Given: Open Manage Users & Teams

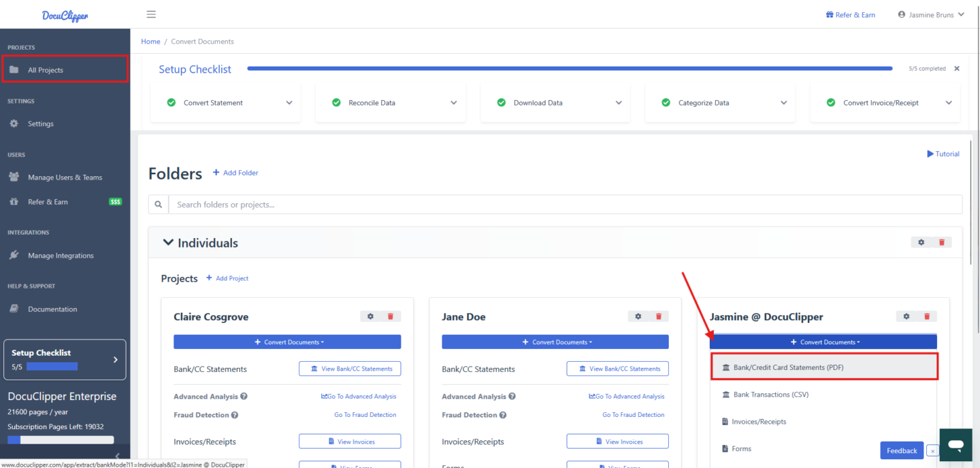Looking at the screenshot, I should [65, 178].
